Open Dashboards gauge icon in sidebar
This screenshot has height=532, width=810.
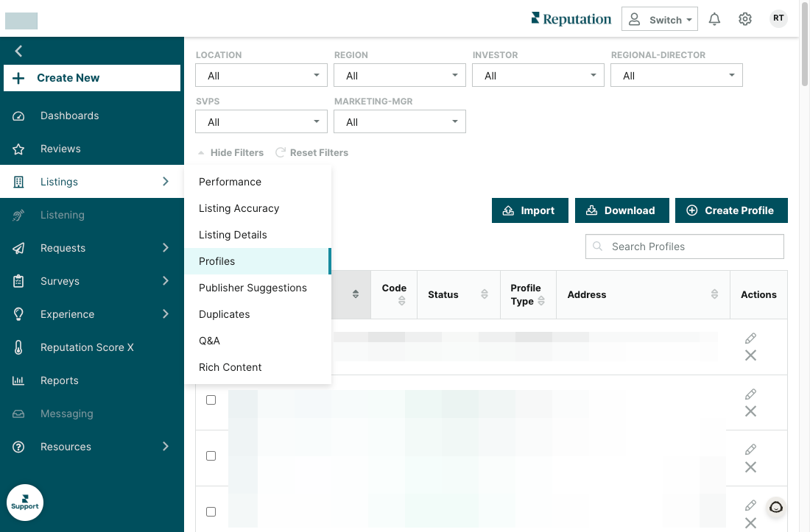(x=18, y=116)
